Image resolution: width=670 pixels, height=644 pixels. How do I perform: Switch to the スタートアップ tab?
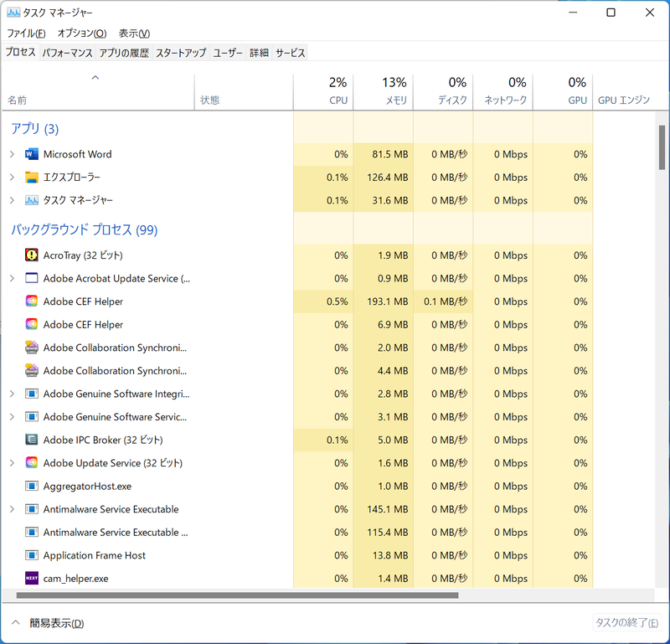(x=181, y=53)
